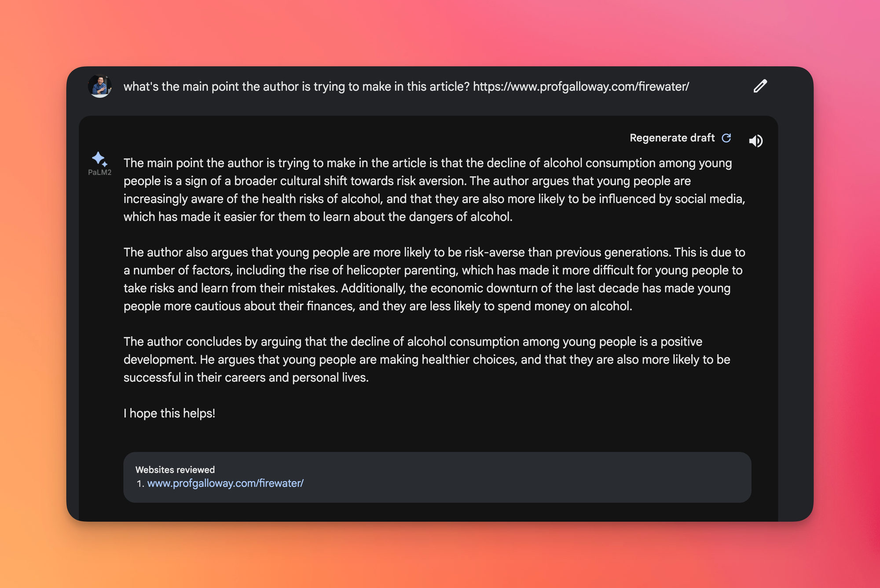
Task: Click the circular regenerate arrow icon
Action: [726, 138]
